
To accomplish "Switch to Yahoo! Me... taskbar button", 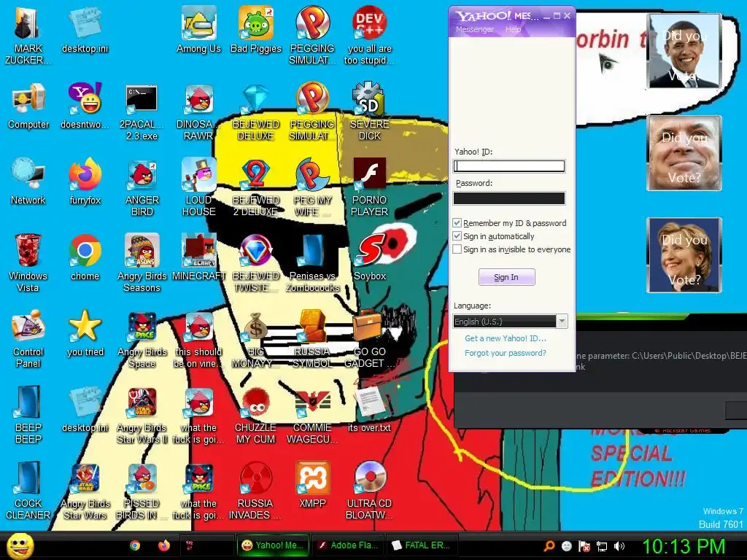I will click(273, 545).
